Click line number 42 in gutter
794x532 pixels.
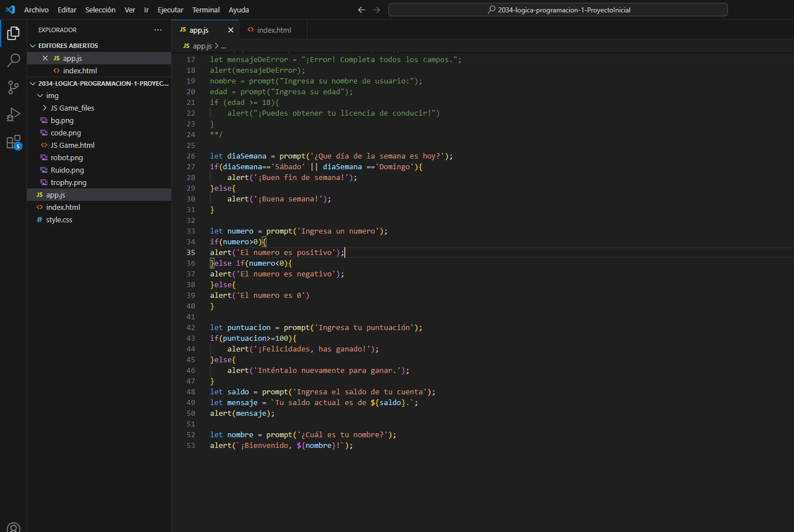click(191, 327)
